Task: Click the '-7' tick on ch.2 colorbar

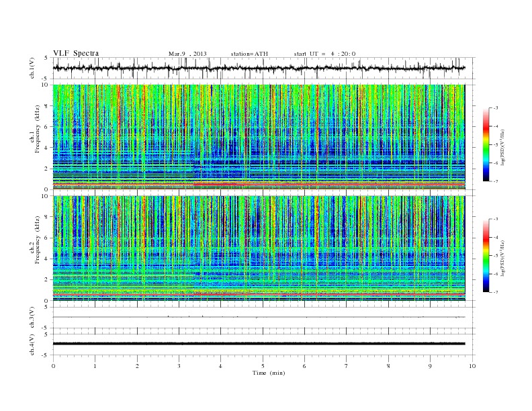Action: (x=495, y=292)
